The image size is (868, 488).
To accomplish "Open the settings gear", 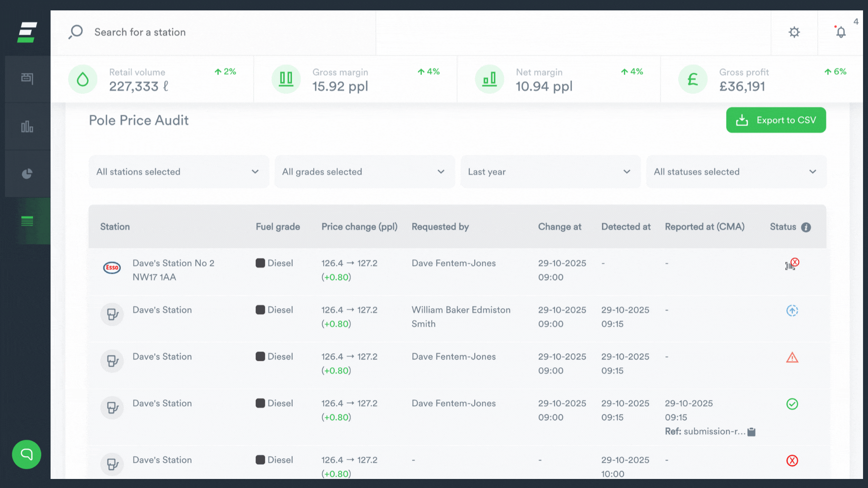I will pyautogui.click(x=794, y=32).
